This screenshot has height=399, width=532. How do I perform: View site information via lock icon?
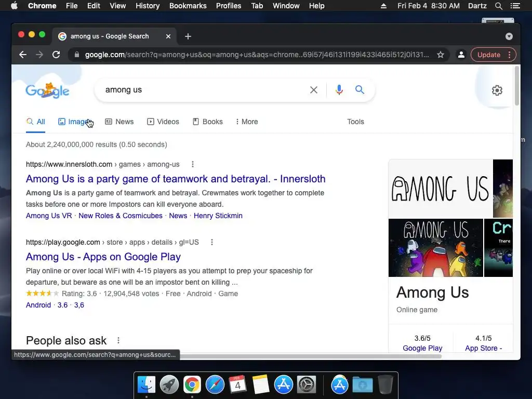point(77,55)
